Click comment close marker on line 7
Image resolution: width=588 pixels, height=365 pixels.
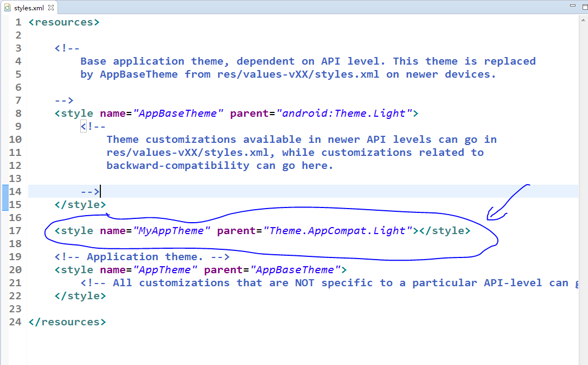point(64,100)
